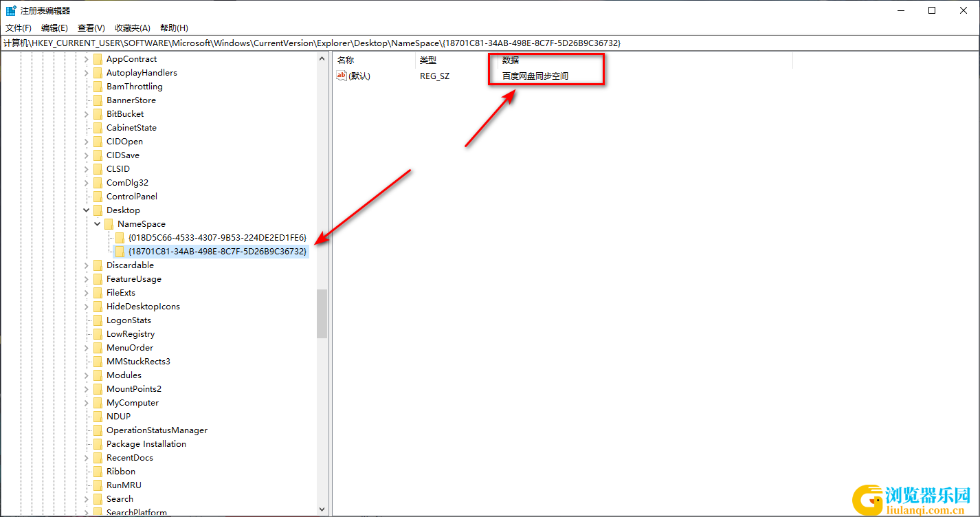Select the Modules tree item

[124, 375]
